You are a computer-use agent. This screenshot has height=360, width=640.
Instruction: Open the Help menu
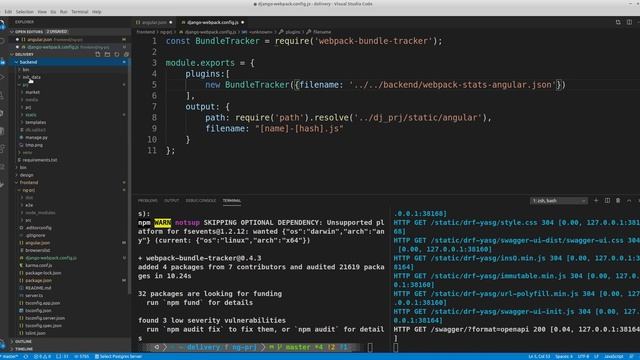click(97, 12)
